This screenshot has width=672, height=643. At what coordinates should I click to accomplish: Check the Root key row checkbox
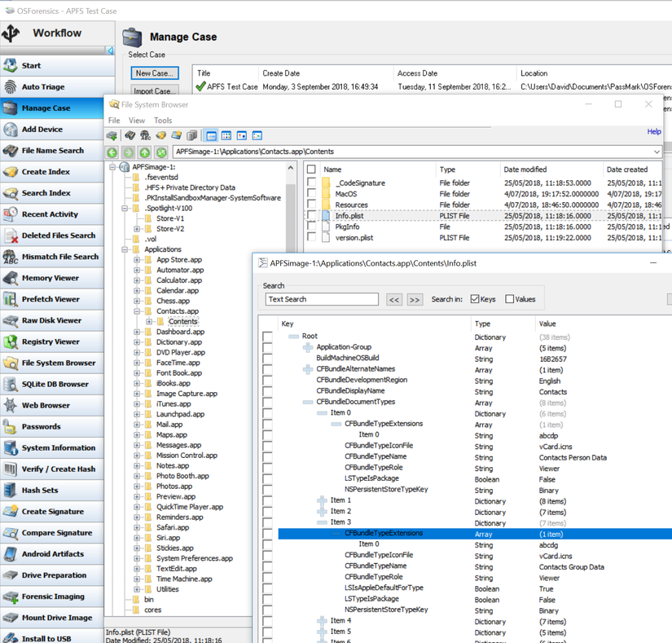(x=267, y=337)
